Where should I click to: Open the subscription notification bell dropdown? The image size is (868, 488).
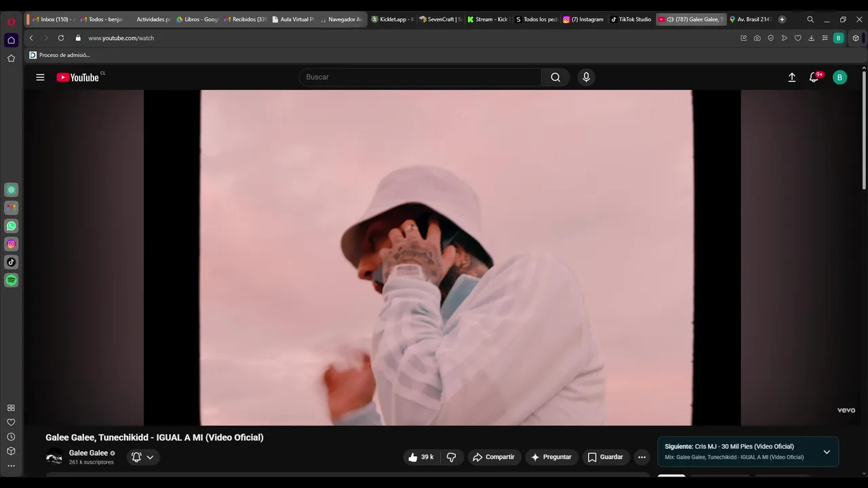(x=142, y=457)
